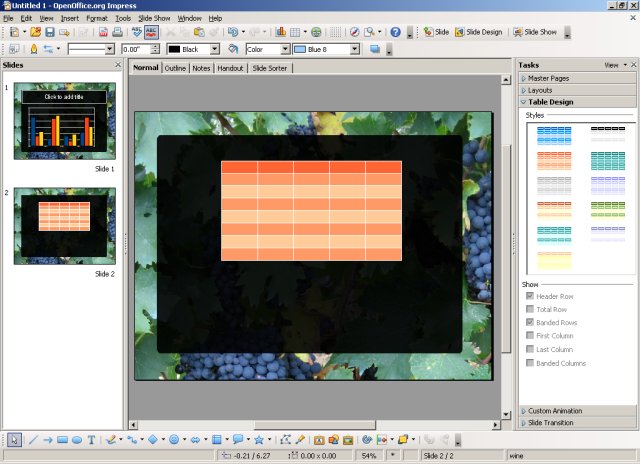The image size is (640, 464).
Task: Click the Slide button in toolbar
Action: click(436, 32)
